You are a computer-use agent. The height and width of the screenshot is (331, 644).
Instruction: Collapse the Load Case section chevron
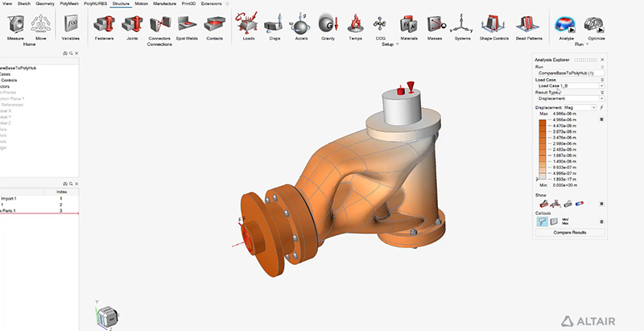pyautogui.click(x=602, y=80)
